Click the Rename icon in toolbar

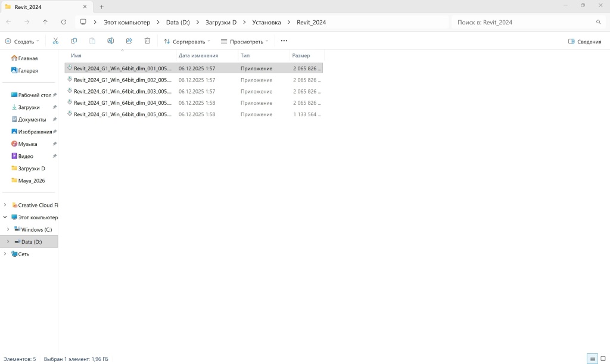click(x=110, y=41)
